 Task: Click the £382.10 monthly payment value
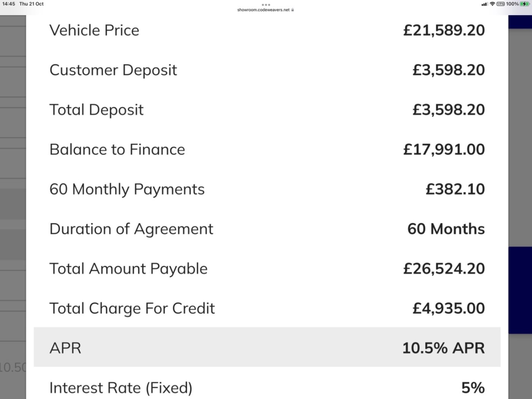pos(455,189)
